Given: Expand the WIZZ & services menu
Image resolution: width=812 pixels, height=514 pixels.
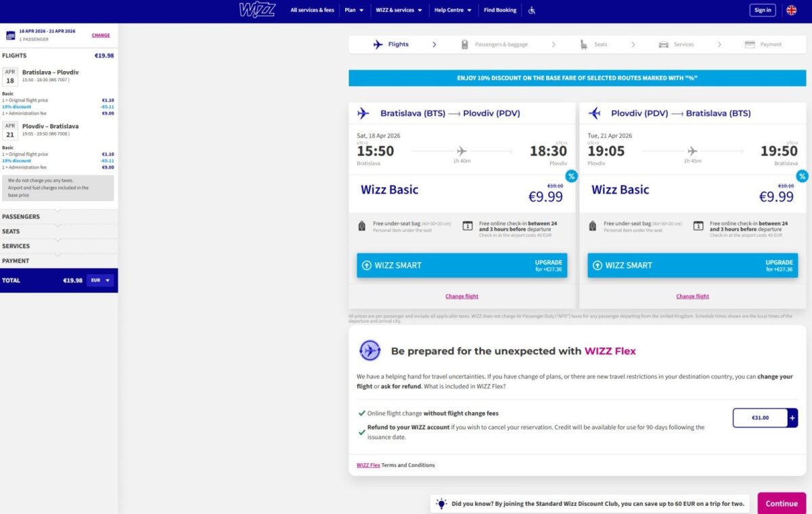Looking at the screenshot, I should coord(399,10).
